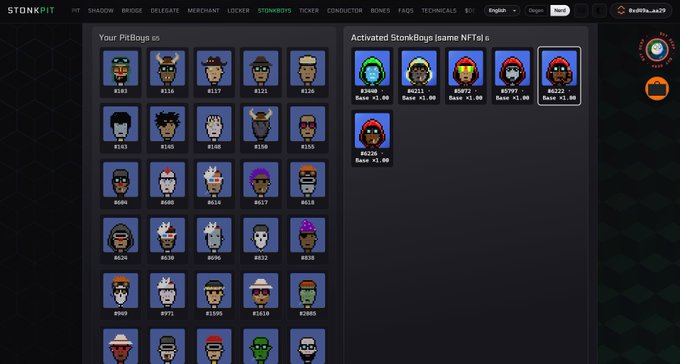Select PitBoy #608 with red mohawk

[x=167, y=184]
